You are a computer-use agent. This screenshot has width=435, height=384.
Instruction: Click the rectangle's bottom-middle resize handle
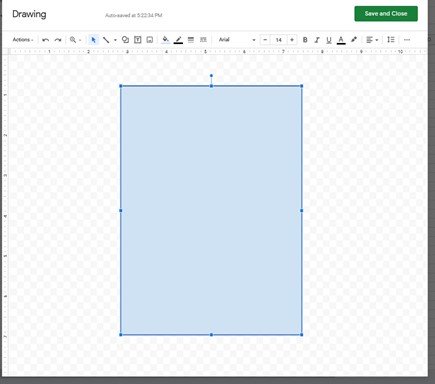point(211,334)
